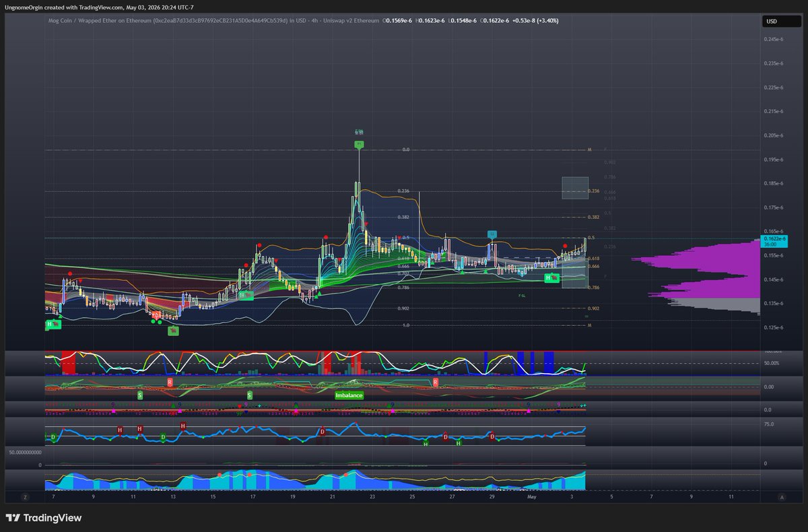The width and height of the screenshot is (808, 532).
Task: Select the green Imbalance label
Action: (x=349, y=395)
